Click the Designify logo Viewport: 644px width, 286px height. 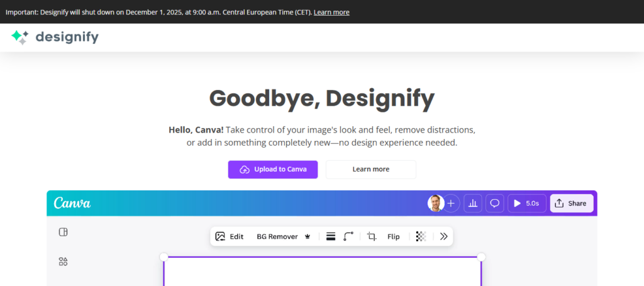point(55,37)
